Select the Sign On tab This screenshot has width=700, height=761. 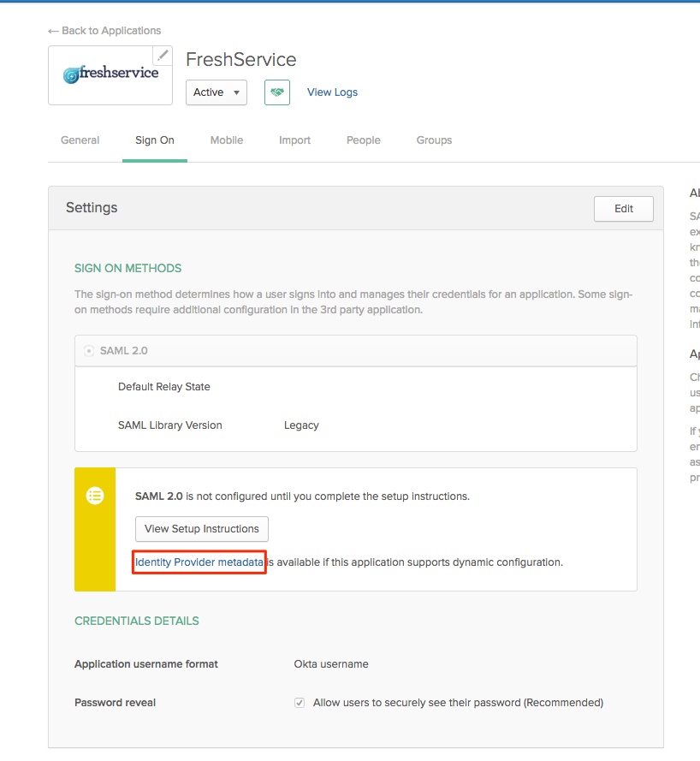pos(155,140)
